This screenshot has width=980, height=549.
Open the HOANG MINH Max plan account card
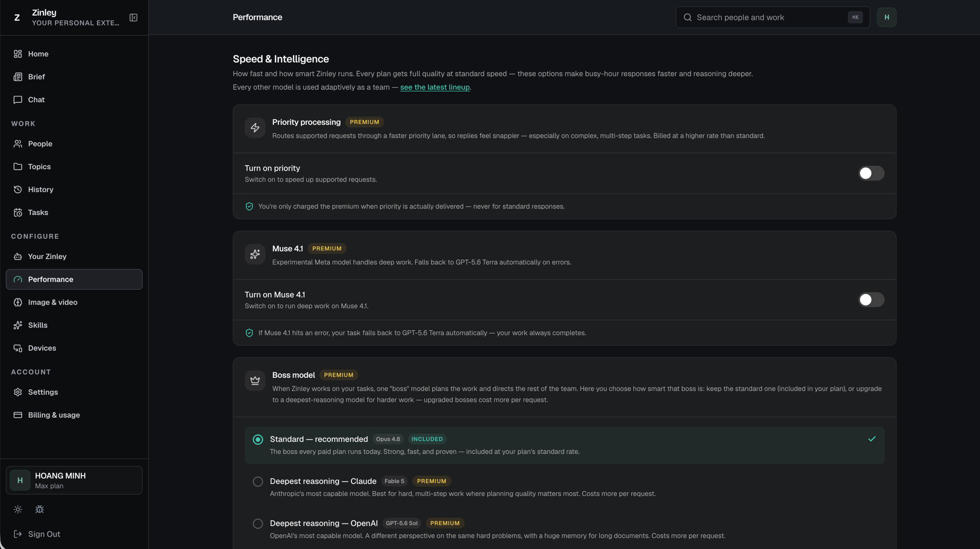pyautogui.click(x=74, y=480)
